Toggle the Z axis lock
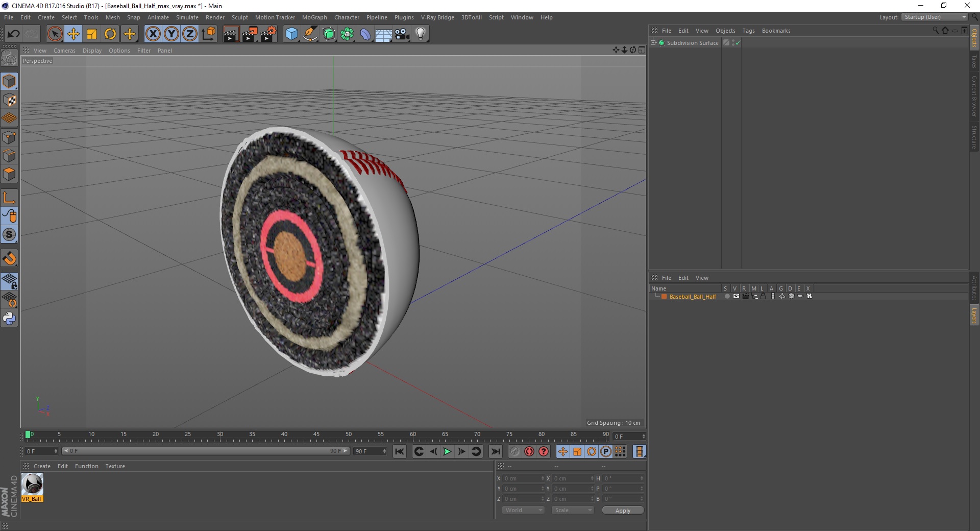This screenshot has width=980, height=531. coord(190,34)
